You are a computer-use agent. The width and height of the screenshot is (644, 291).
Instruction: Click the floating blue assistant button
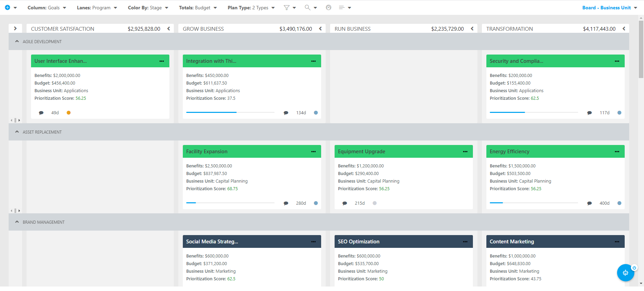(625, 273)
